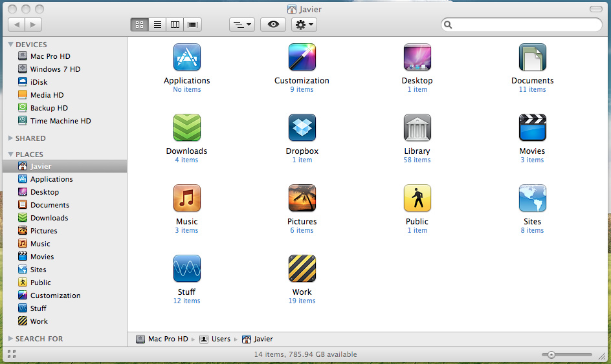This screenshot has width=611, height=364.
Task: Go back with the left arrow button
Action: point(16,25)
